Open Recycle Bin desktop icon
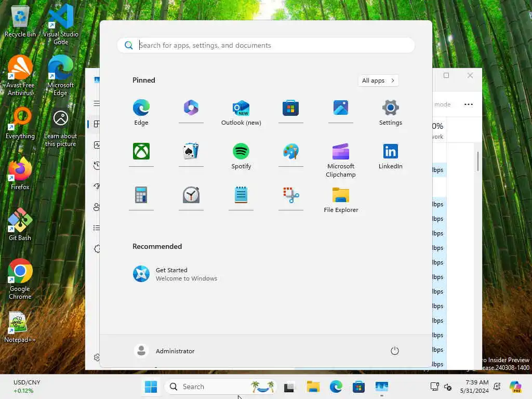The image size is (532, 399). [x=20, y=22]
